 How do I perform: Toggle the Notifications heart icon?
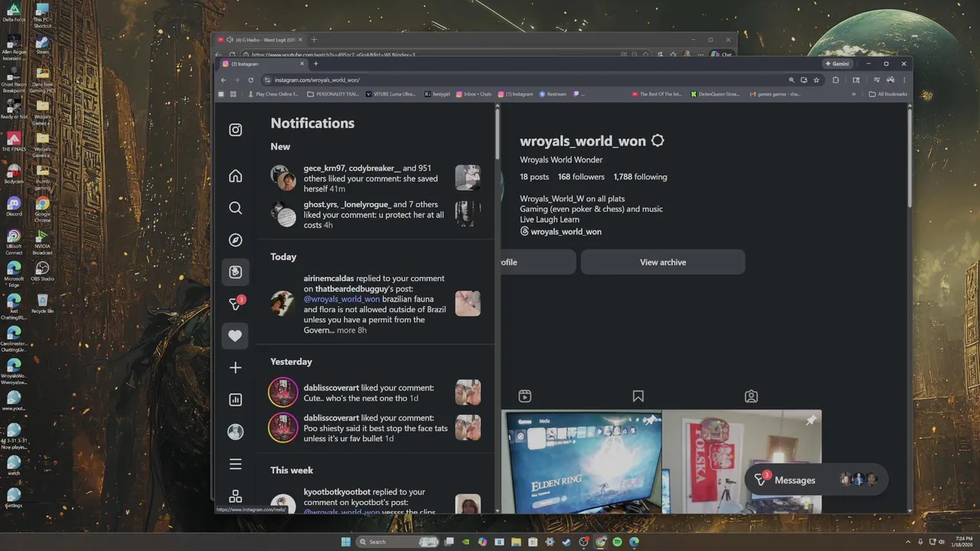(235, 336)
